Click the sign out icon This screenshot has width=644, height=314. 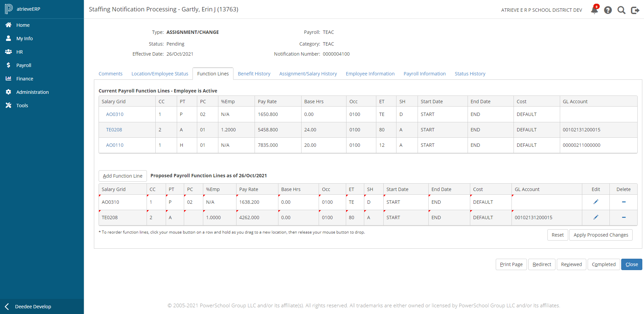(635, 10)
